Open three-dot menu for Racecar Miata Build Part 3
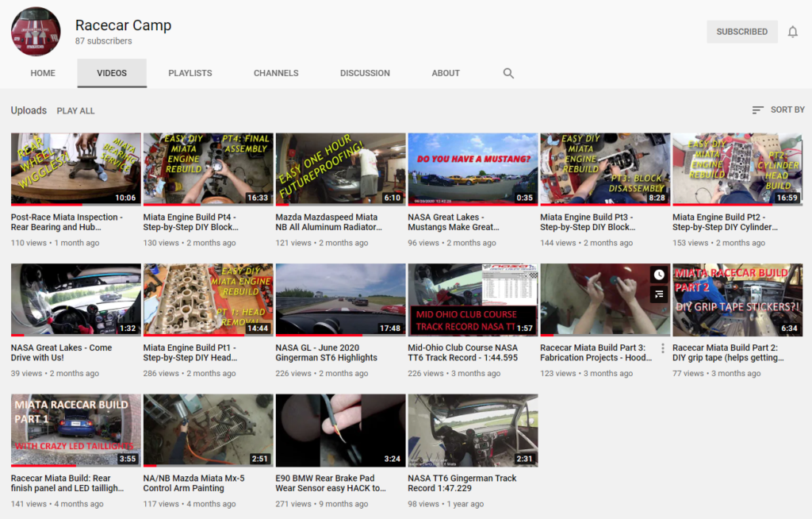The width and height of the screenshot is (812, 519). pos(663,348)
